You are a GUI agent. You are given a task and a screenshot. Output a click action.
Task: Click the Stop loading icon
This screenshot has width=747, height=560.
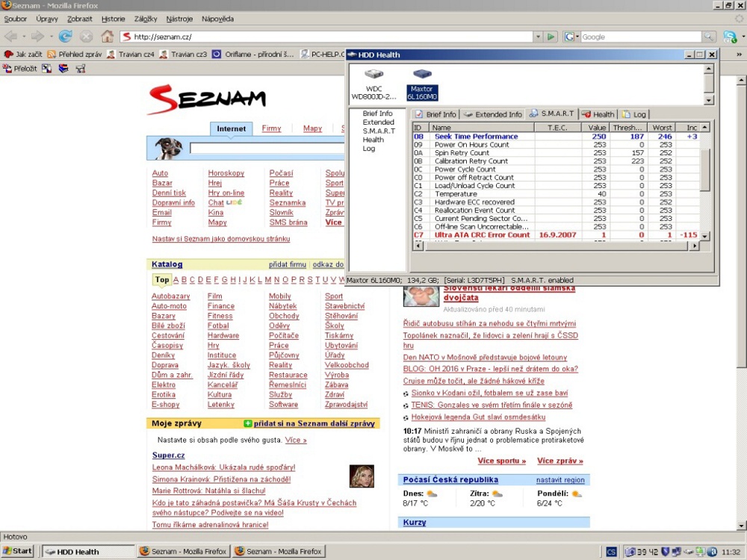pos(86,37)
